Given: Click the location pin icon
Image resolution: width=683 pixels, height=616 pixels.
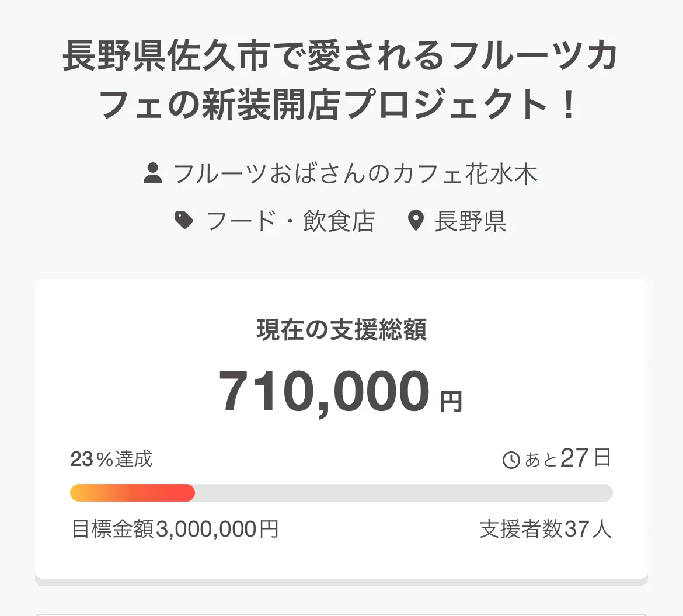Looking at the screenshot, I should (415, 221).
